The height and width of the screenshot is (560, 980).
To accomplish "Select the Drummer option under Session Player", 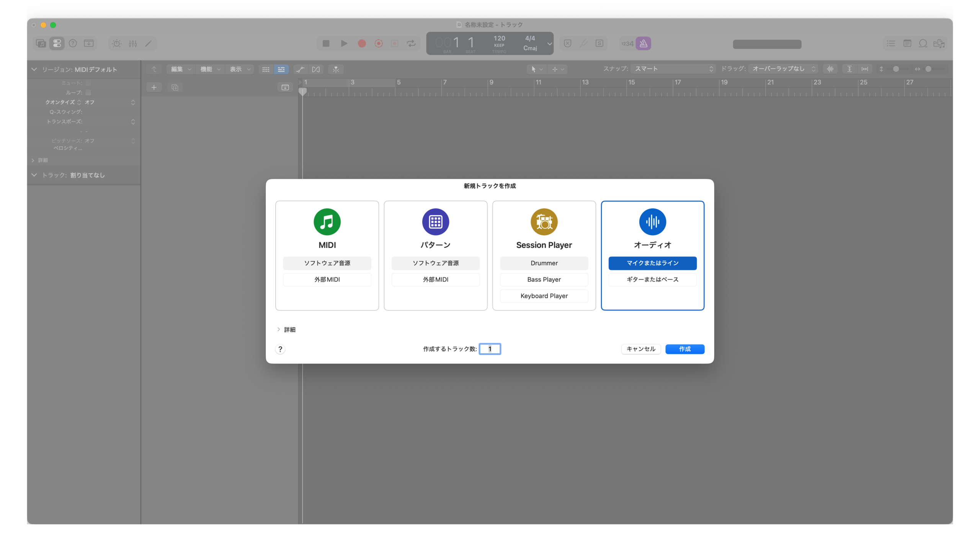I will pos(544,263).
